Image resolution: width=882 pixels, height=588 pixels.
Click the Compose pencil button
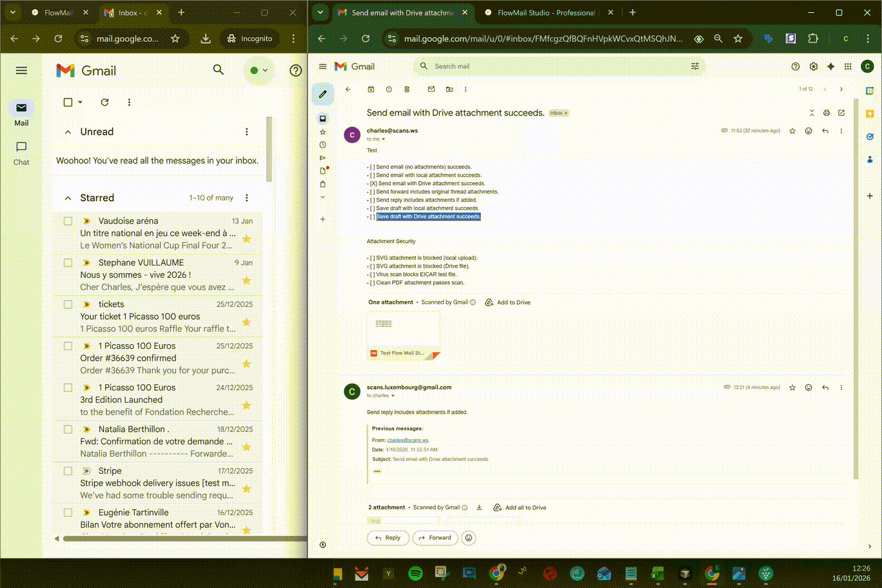point(322,94)
